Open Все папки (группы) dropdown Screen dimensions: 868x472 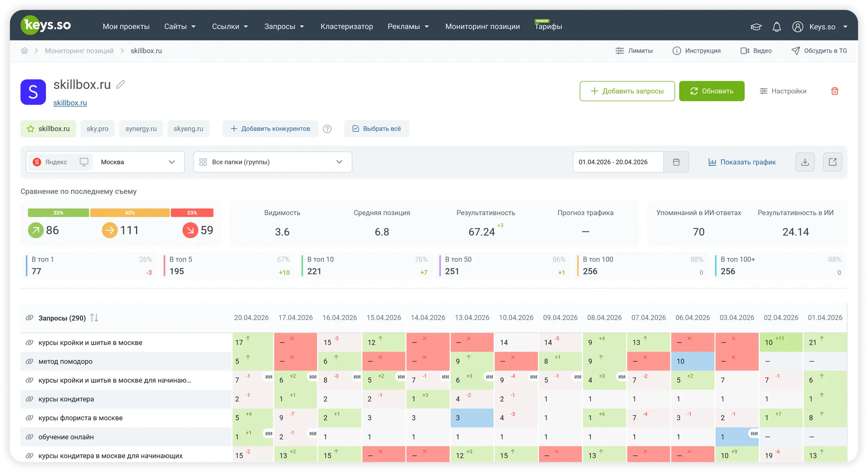tap(273, 162)
